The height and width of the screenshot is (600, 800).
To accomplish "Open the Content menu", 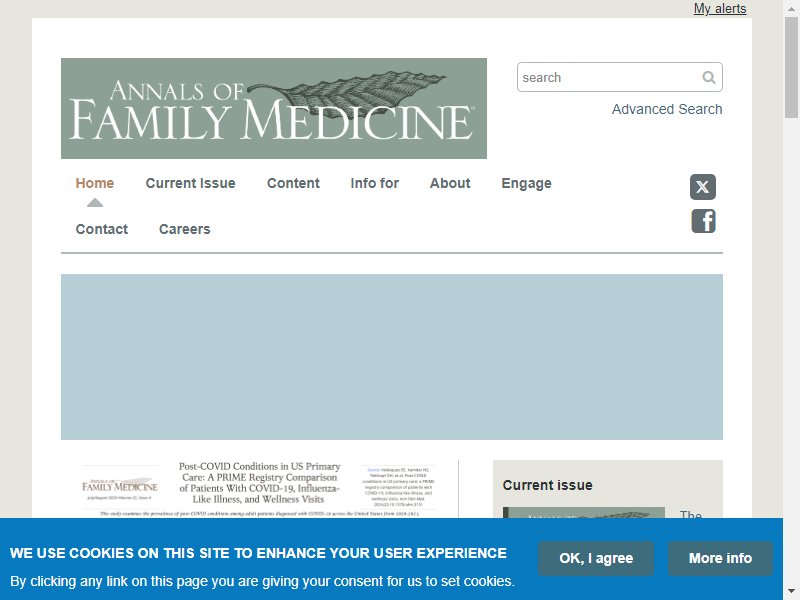I will pyautogui.click(x=293, y=183).
